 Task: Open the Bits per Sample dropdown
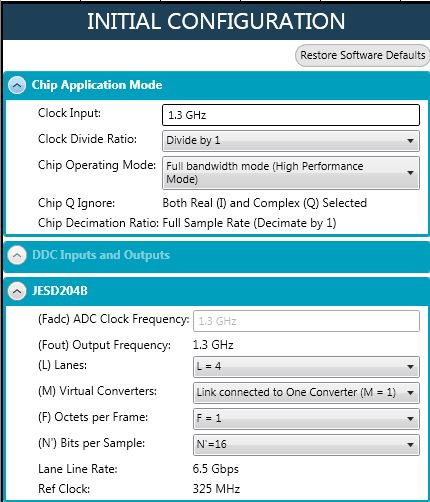(306, 445)
